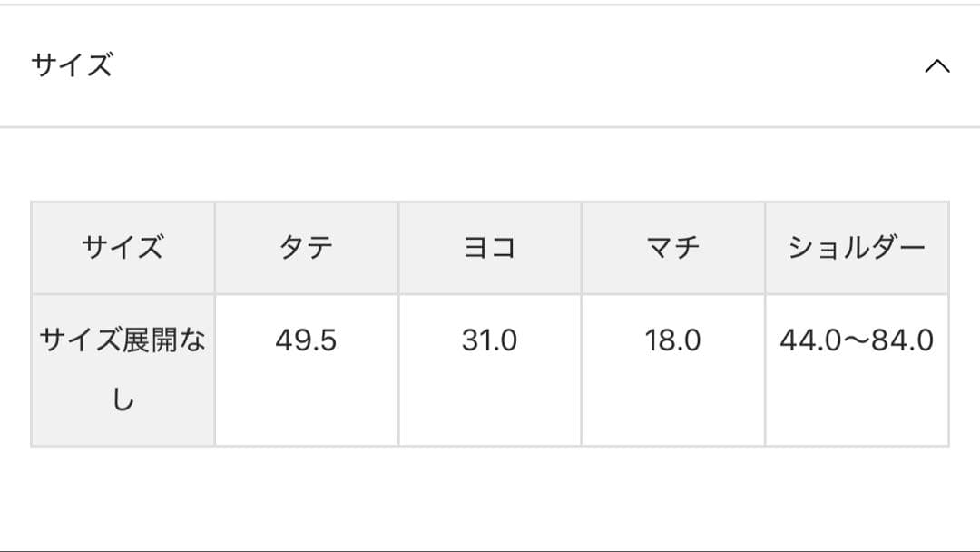Collapse the サイズ section using the chevron

pos(937,66)
